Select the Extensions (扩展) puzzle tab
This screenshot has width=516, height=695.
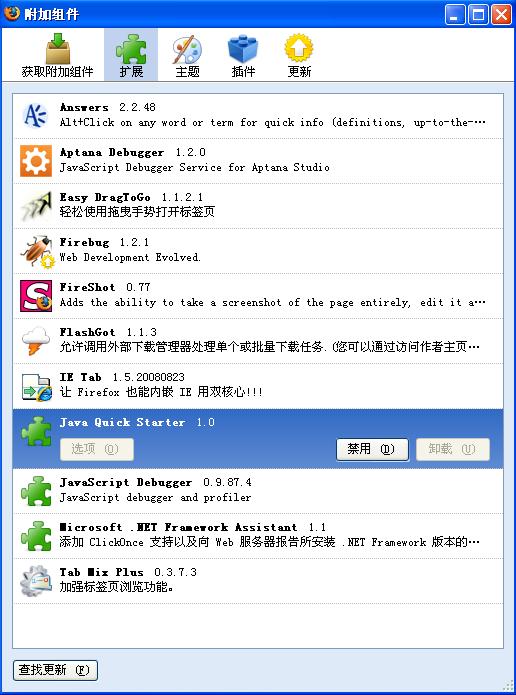tap(131, 55)
